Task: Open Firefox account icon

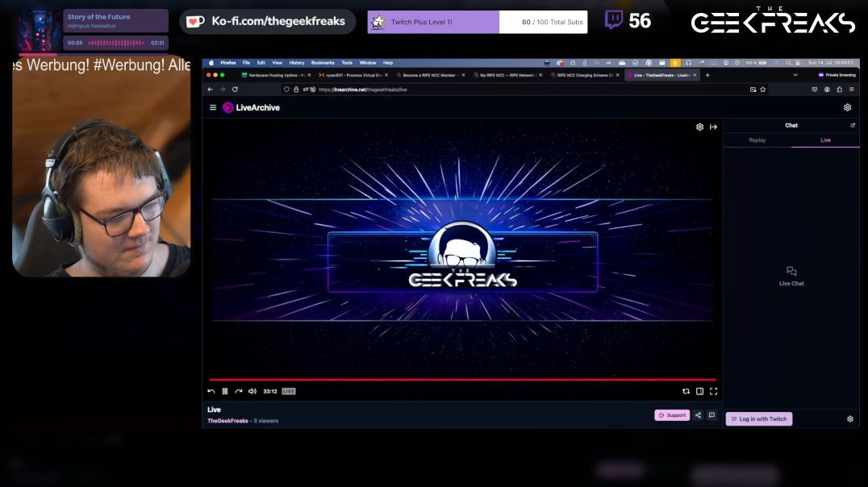Action: [x=827, y=89]
